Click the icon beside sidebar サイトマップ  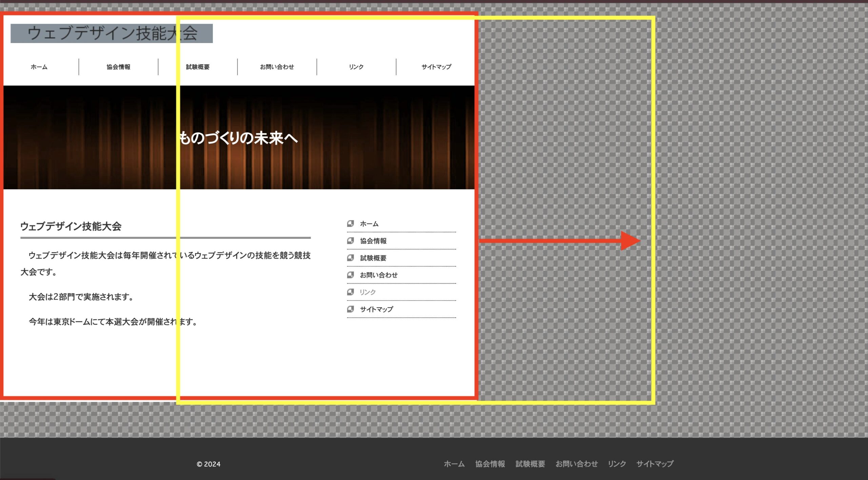tap(351, 309)
